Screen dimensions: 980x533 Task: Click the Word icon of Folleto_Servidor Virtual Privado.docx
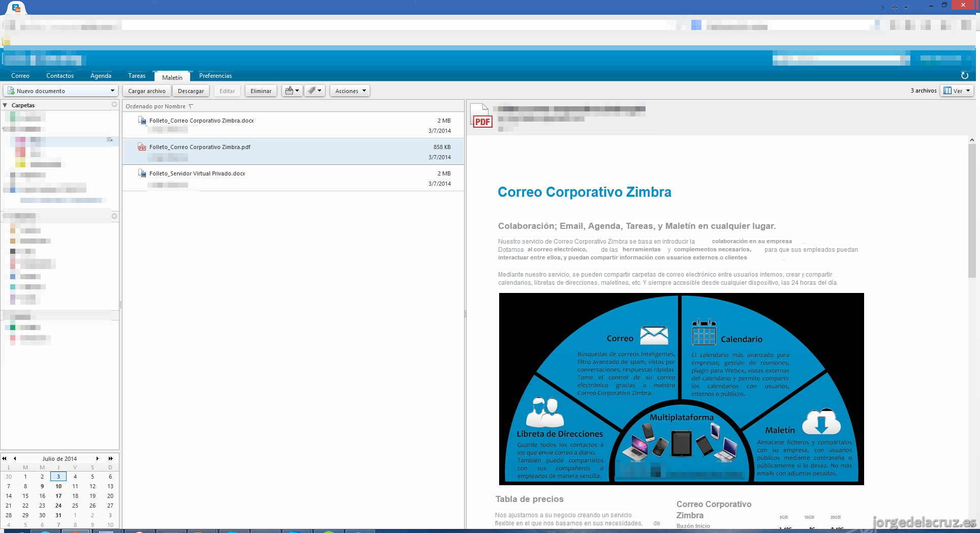[142, 173]
